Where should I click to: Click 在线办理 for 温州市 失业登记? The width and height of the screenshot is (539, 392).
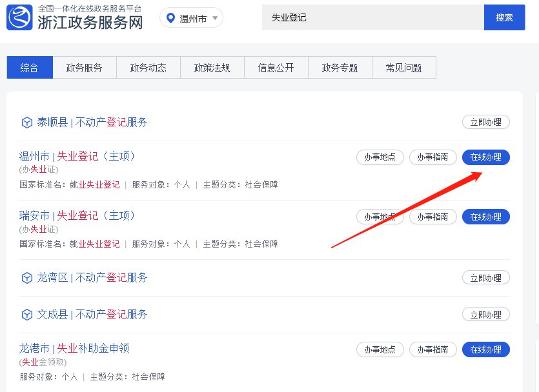coord(485,157)
